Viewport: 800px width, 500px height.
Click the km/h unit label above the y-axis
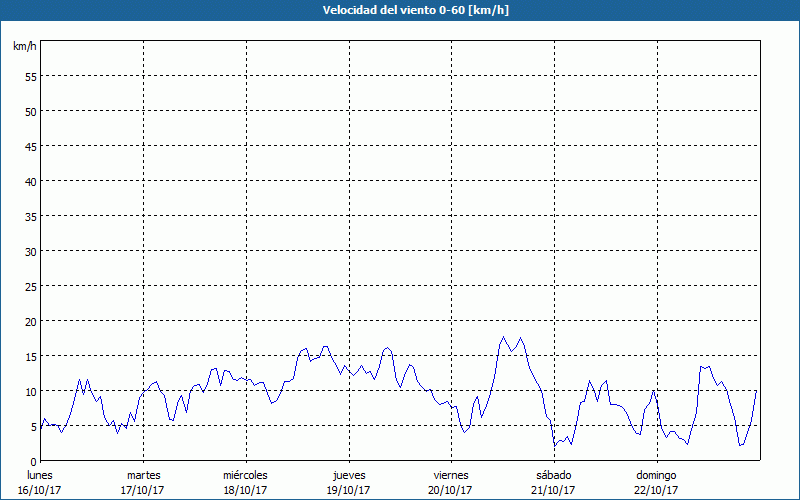click(24, 47)
